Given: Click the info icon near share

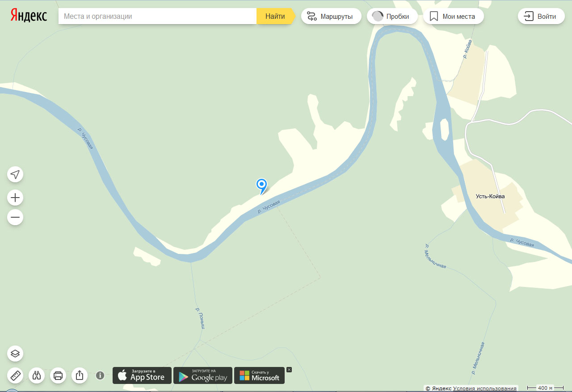Looking at the screenshot, I should [x=100, y=375].
